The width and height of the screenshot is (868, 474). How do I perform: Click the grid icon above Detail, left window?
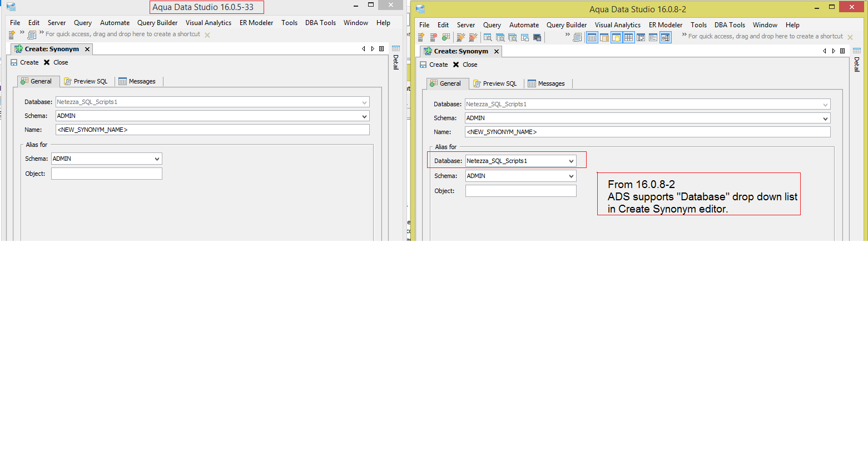click(396, 48)
